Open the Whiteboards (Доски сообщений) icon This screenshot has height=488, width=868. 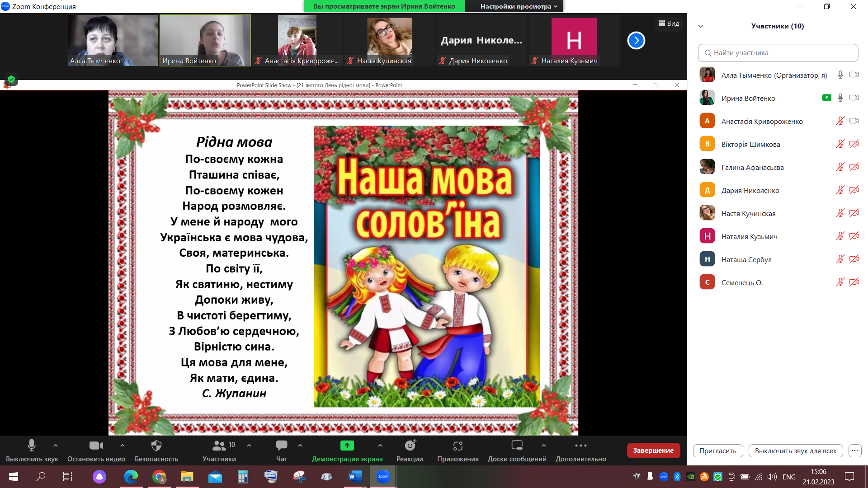click(517, 446)
